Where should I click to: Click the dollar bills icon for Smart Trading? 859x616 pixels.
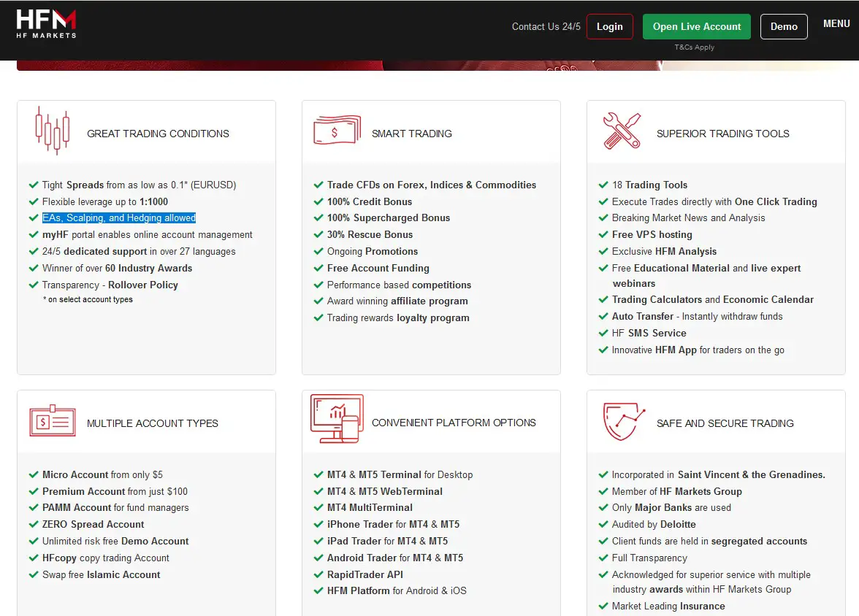click(337, 130)
